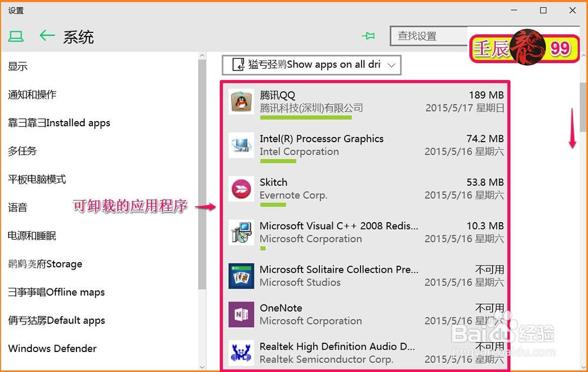Viewport: 588px width, 372px height.
Task: Click the green pin icon near search box
Action: click(x=369, y=36)
